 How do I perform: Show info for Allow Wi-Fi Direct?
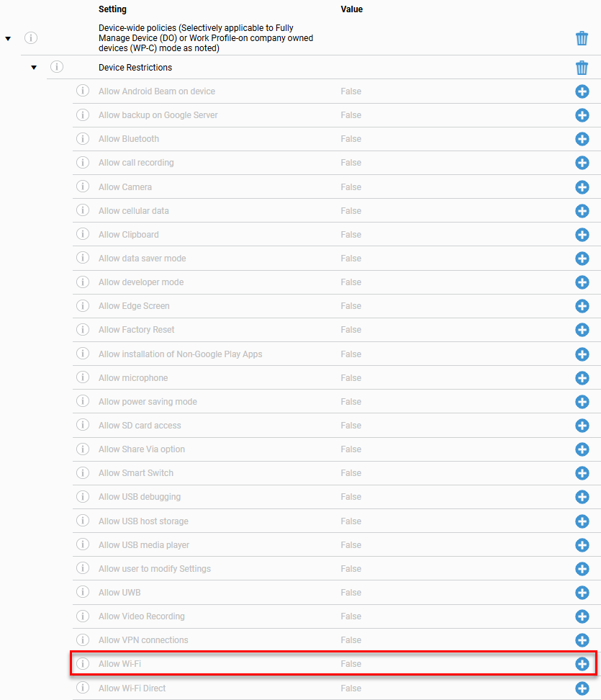click(x=83, y=688)
